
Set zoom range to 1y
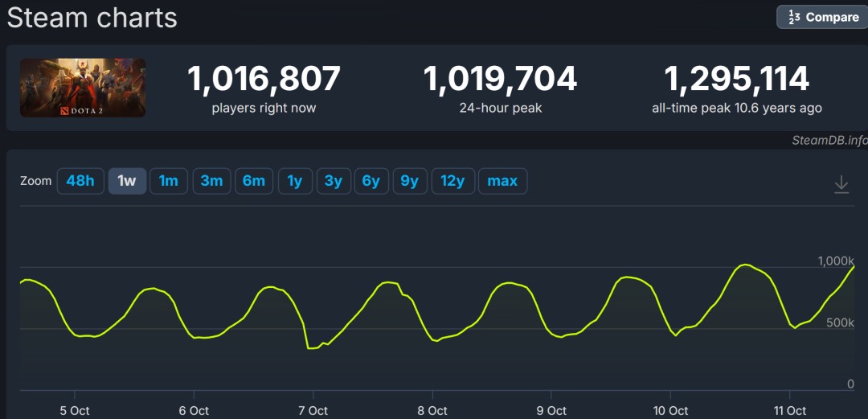295,181
